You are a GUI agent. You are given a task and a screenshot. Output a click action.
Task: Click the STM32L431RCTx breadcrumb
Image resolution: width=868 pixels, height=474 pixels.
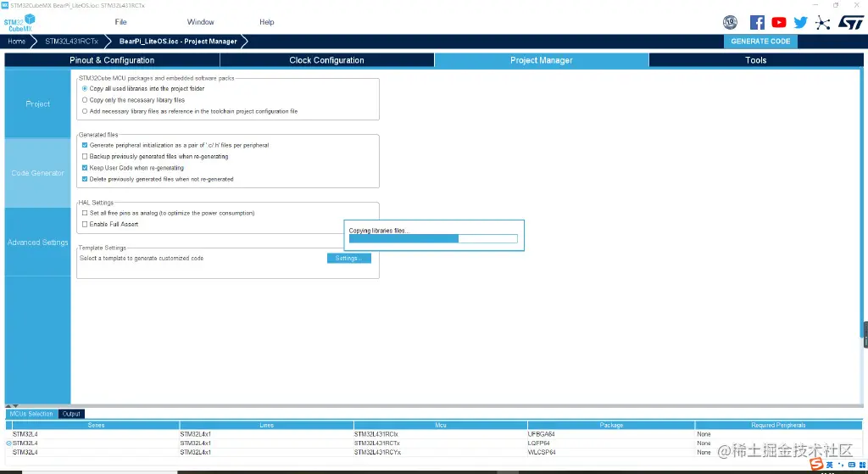(x=71, y=42)
